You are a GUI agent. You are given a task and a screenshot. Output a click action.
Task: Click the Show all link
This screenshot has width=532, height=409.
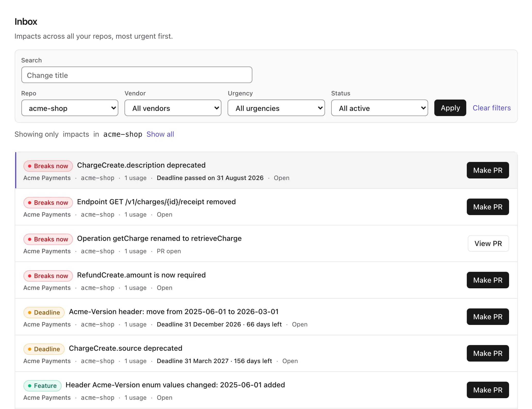160,134
